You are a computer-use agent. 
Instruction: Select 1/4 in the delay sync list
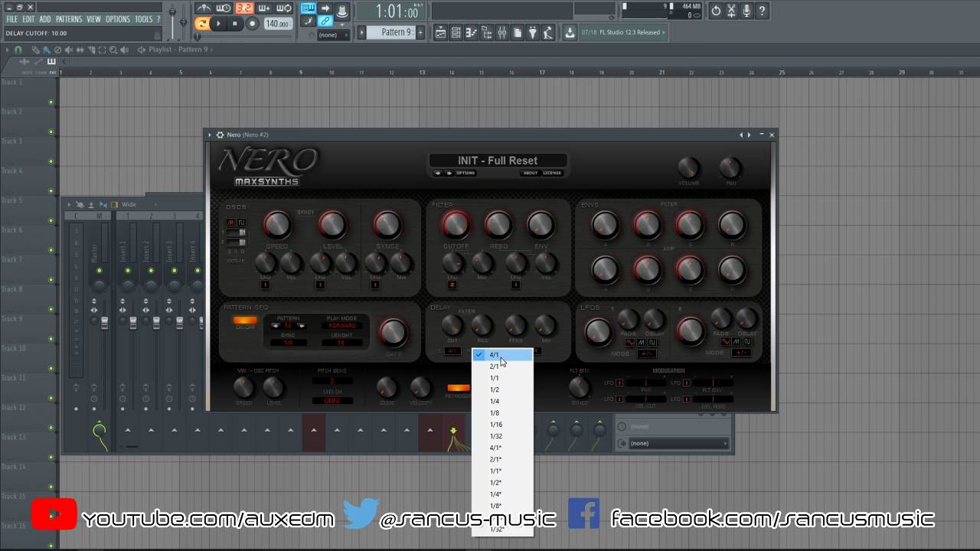(502, 401)
